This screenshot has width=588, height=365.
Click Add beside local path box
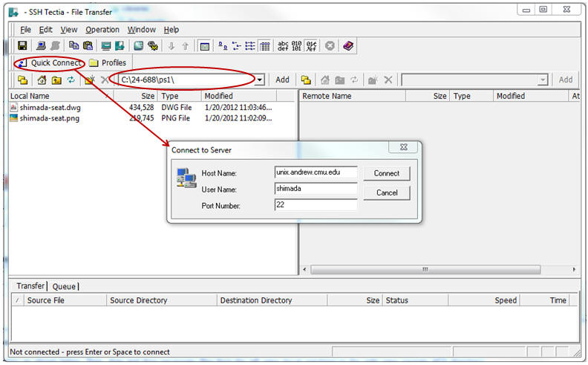tap(282, 80)
